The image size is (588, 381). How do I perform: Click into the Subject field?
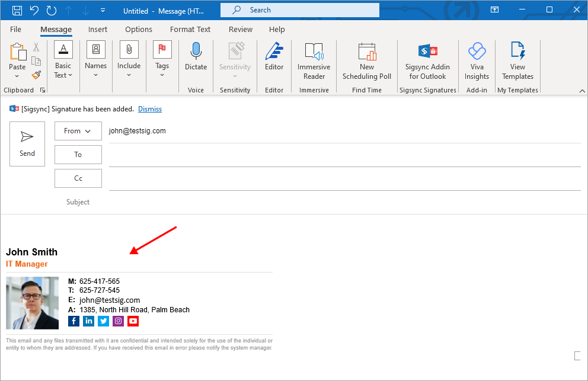(x=344, y=202)
